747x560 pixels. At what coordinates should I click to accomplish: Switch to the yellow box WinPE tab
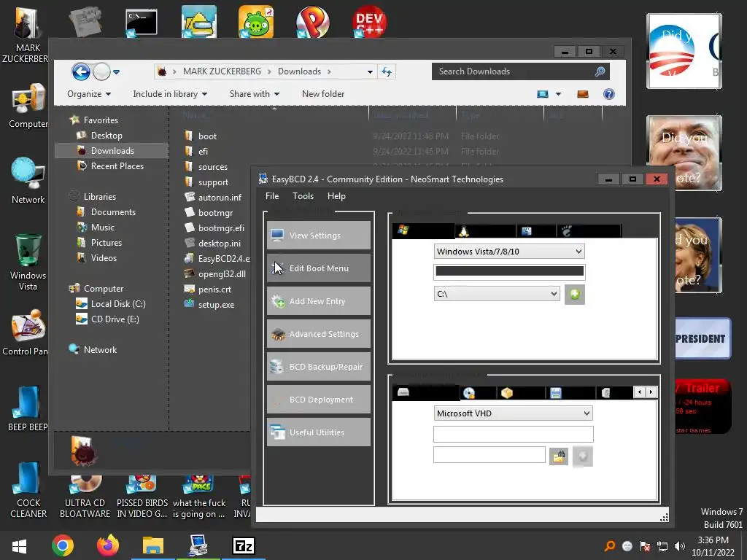pos(520,393)
